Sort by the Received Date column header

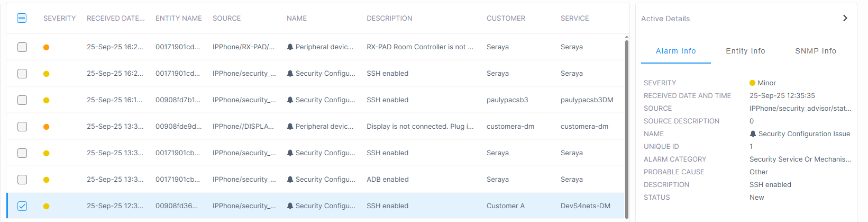(x=115, y=18)
